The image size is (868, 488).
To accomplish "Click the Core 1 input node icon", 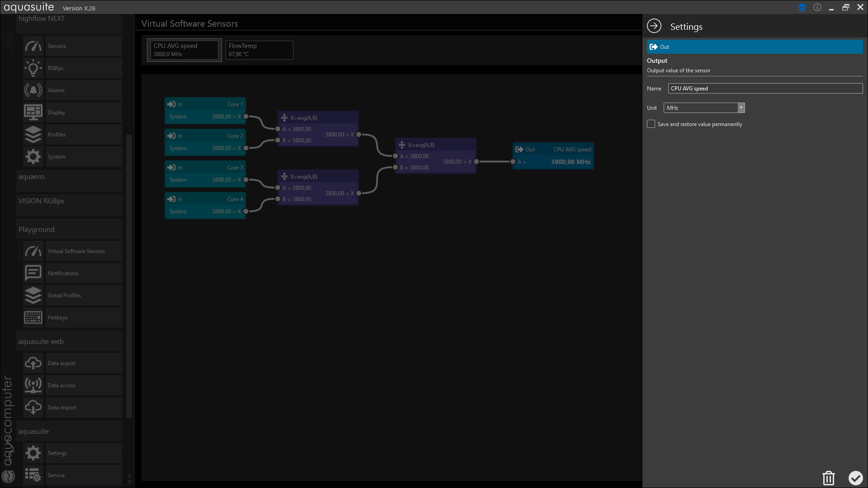I will click(x=171, y=104).
